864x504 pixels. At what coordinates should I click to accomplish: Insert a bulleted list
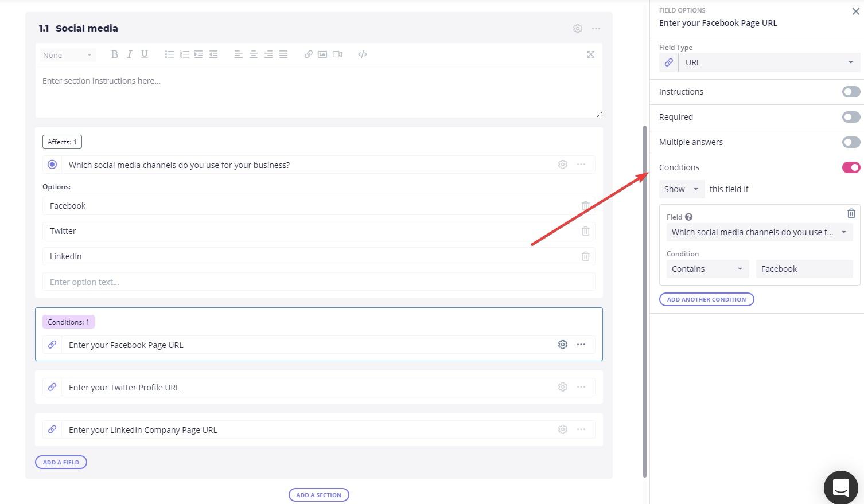(169, 54)
